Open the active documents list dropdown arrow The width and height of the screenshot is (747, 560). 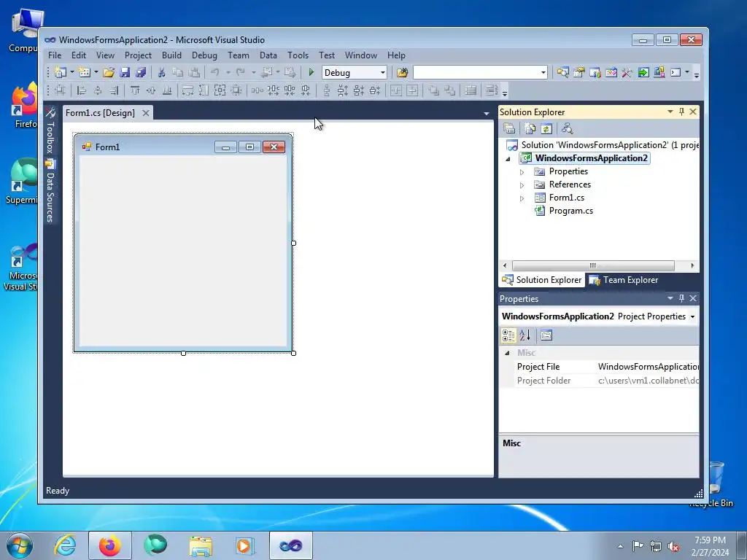[x=487, y=113]
